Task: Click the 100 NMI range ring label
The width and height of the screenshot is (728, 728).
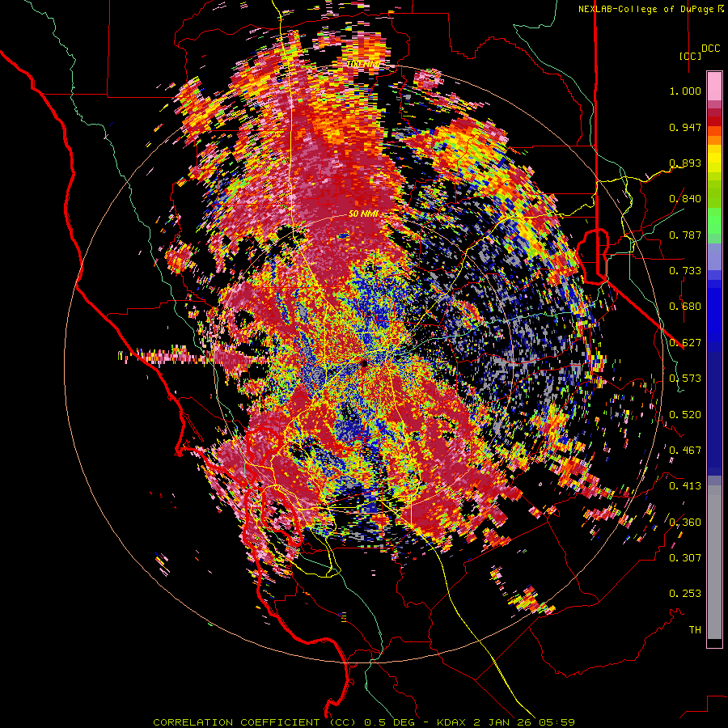Action: tap(363, 64)
